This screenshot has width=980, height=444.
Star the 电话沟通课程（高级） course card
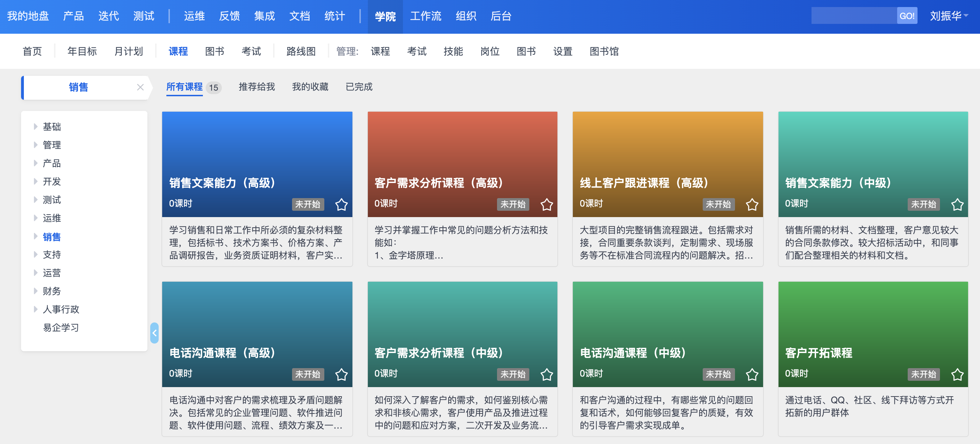tap(341, 374)
